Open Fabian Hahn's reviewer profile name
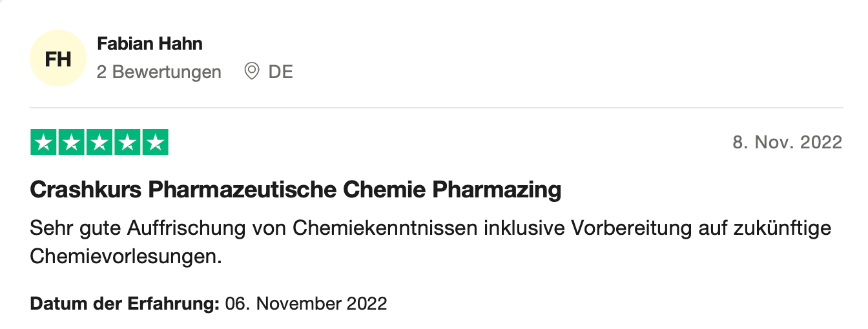 pos(149,44)
